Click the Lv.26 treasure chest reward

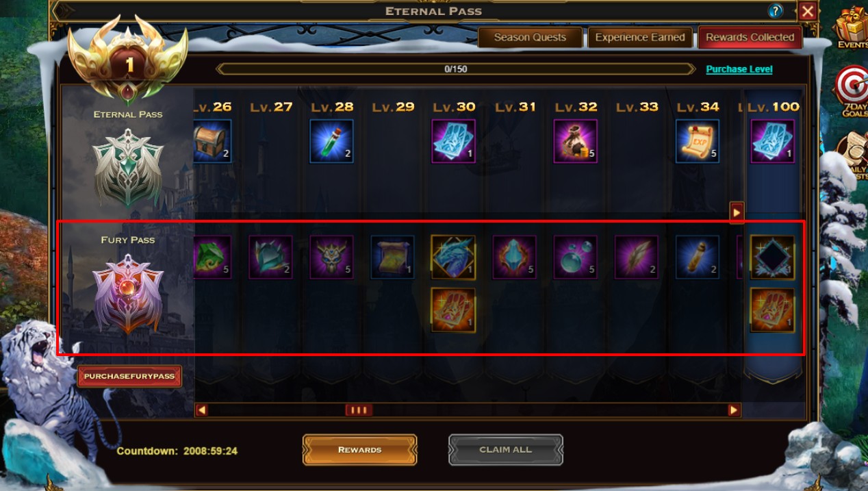coord(213,141)
